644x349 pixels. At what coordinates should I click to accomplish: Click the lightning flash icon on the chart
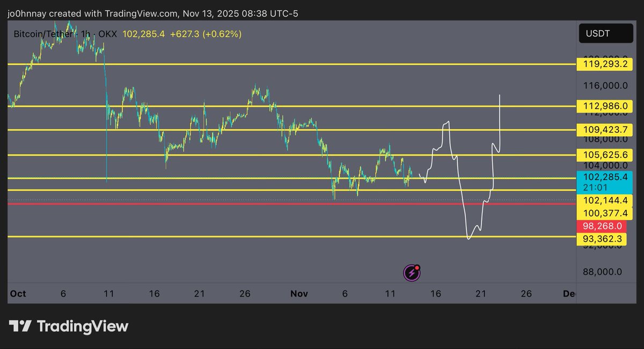(x=412, y=273)
